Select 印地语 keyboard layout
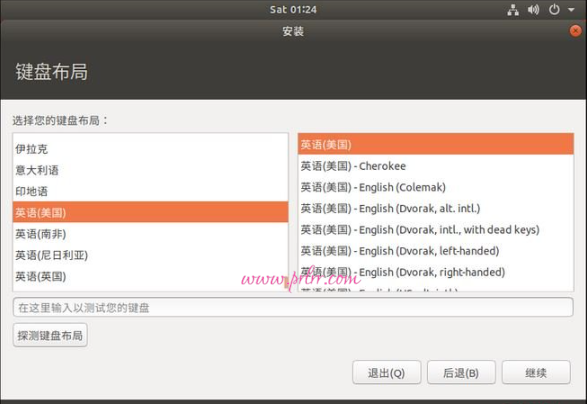This screenshot has width=587, height=404. pos(150,191)
